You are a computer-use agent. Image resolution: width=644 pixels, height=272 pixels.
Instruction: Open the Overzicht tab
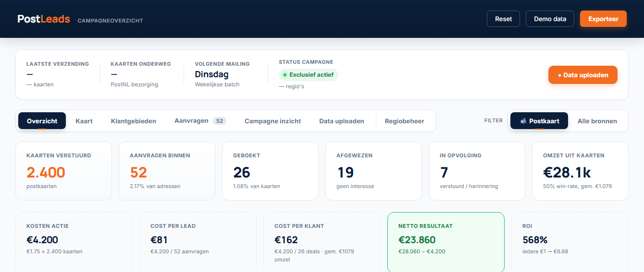[x=42, y=121]
